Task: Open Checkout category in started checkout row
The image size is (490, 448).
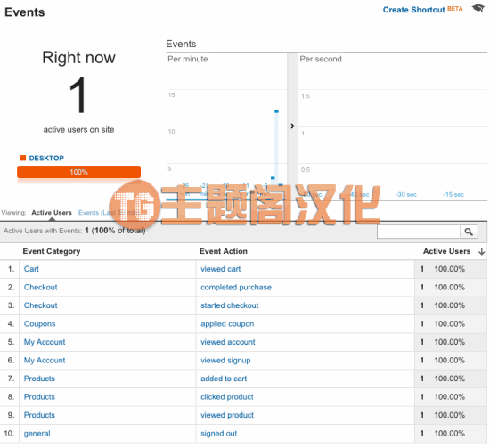Action: click(x=41, y=305)
